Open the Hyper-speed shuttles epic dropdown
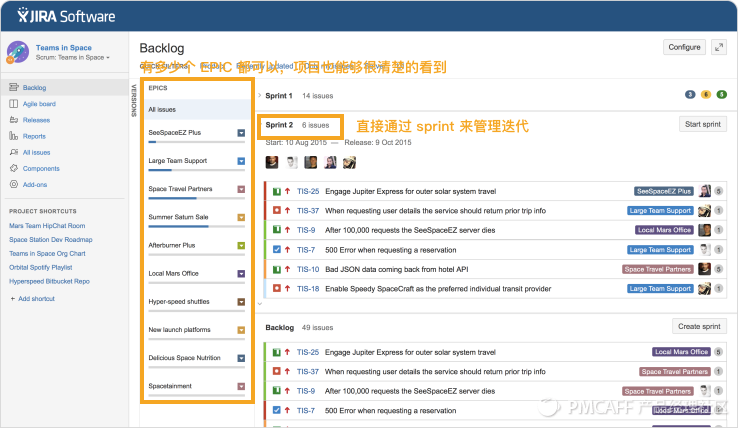 click(x=241, y=302)
